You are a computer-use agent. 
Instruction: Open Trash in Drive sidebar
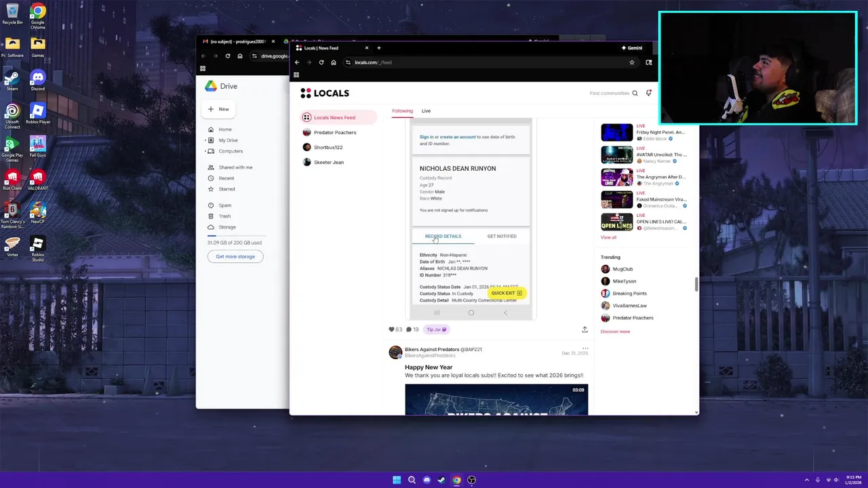(x=224, y=216)
